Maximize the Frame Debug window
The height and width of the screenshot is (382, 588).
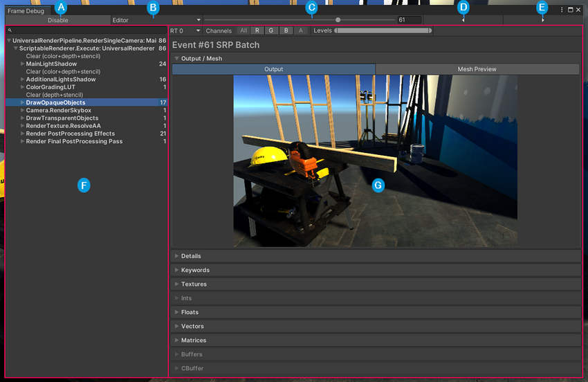point(570,10)
